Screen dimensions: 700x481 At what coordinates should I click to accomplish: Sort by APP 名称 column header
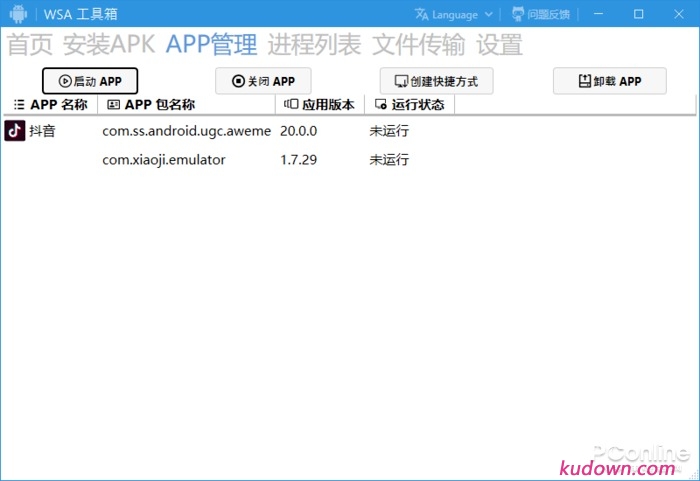coord(50,105)
